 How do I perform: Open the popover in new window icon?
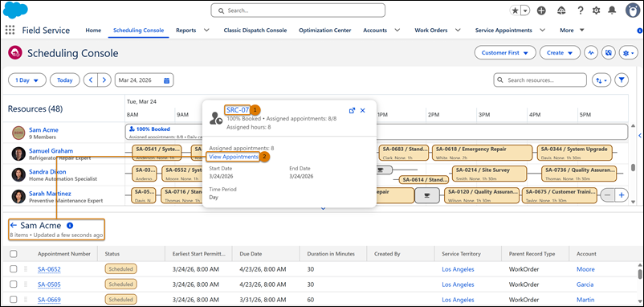[352, 110]
